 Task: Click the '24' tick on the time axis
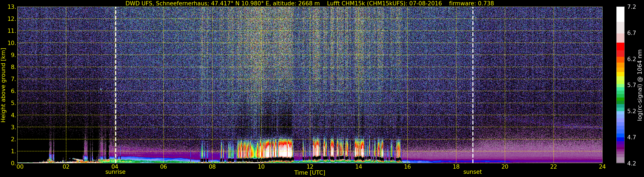click(602, 167)
